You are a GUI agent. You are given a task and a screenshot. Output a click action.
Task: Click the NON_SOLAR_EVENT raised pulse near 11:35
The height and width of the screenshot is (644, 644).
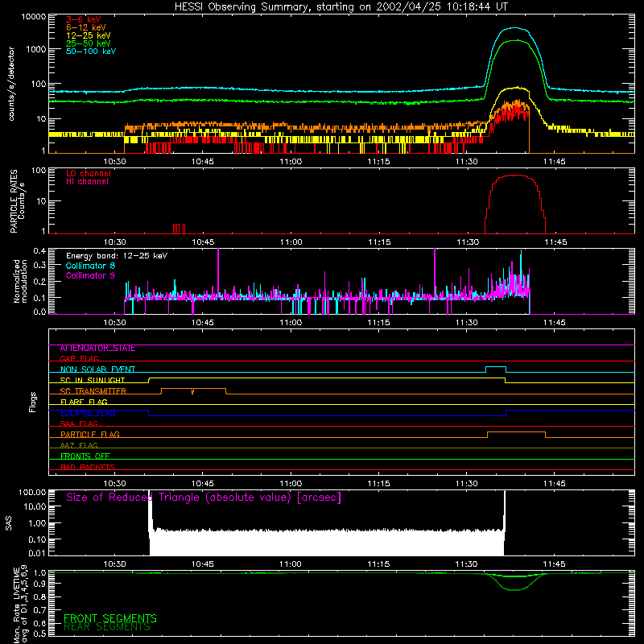pos(496,367)
